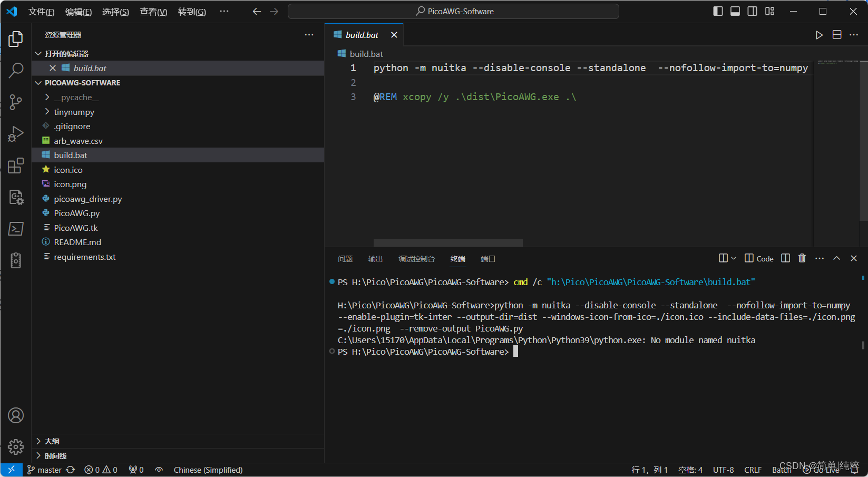Switch to the 输出 panel tab

(x=375, y=259)
